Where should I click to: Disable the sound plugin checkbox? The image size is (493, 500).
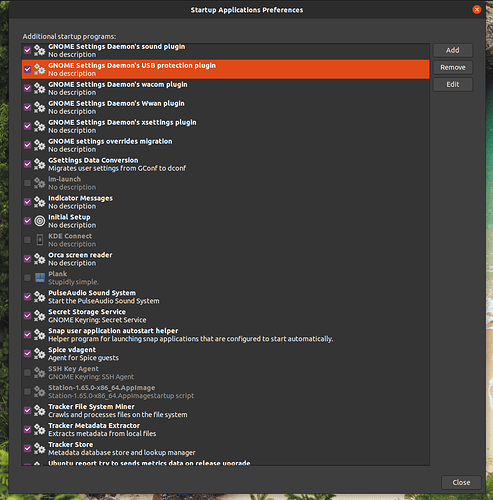coord(27,50)
